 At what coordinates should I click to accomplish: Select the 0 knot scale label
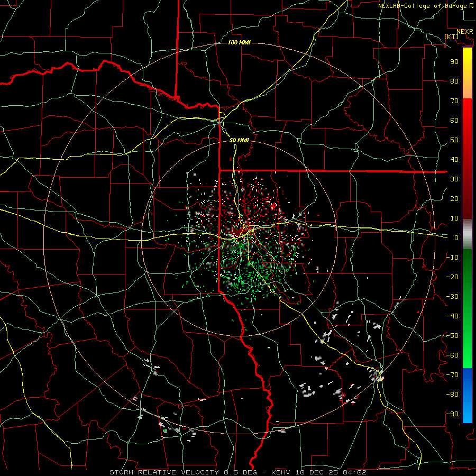456,237
